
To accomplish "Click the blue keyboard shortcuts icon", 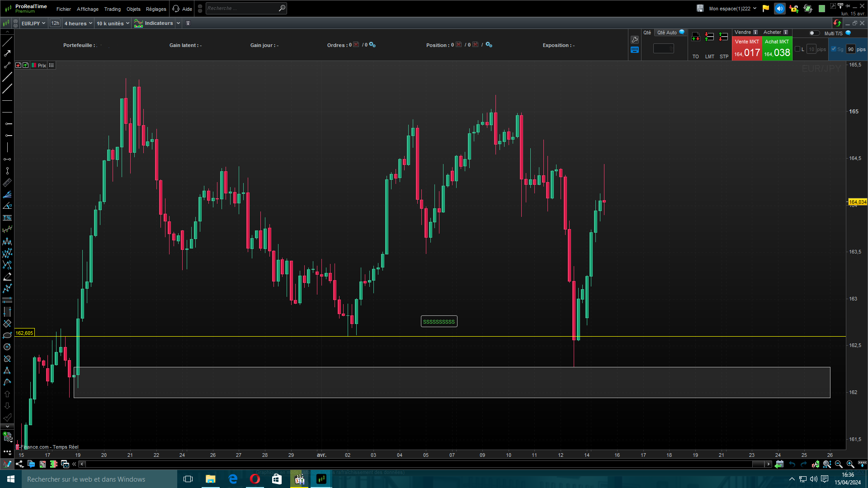I will click(x=635, y=50).
